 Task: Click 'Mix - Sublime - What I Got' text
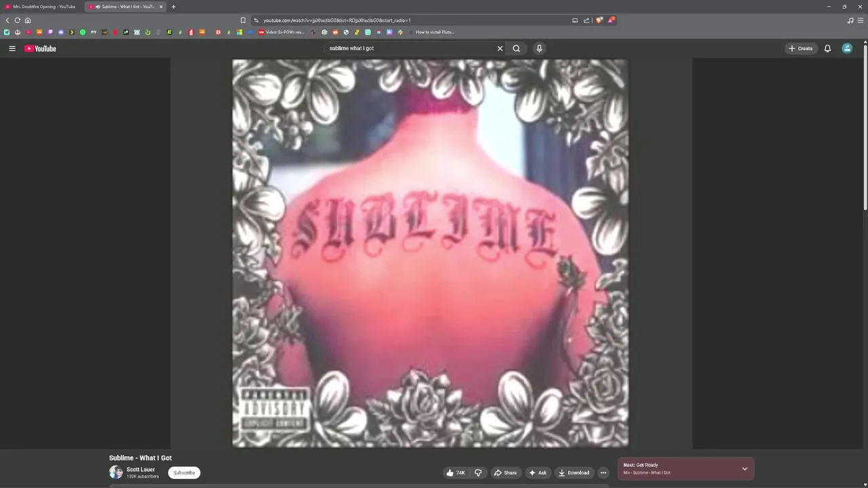point(647,472)
